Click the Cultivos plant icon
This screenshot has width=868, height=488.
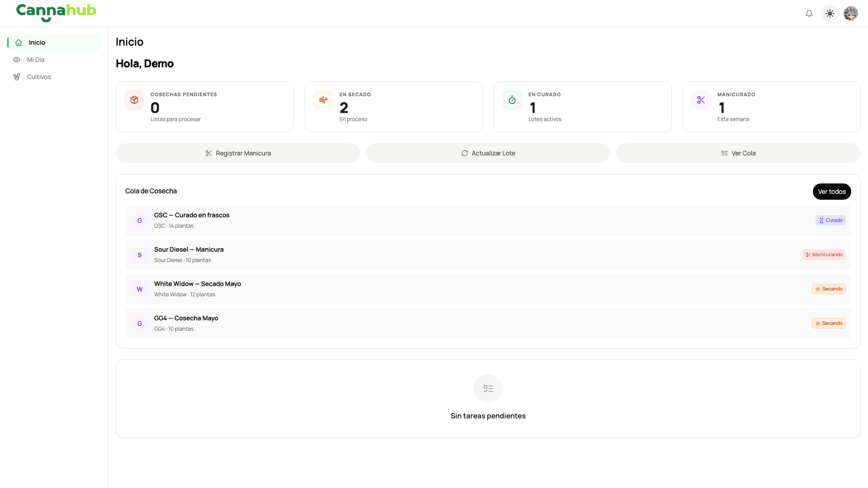pos(17,77)
